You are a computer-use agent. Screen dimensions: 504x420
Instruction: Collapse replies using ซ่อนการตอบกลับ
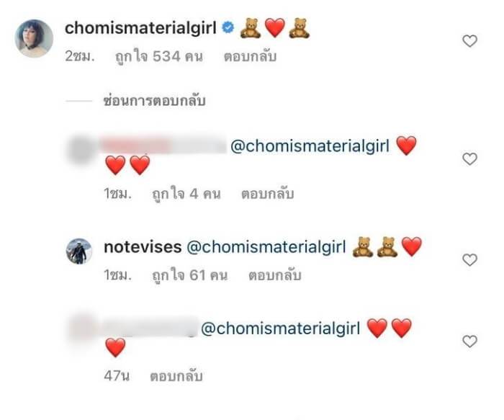point(154,101)
